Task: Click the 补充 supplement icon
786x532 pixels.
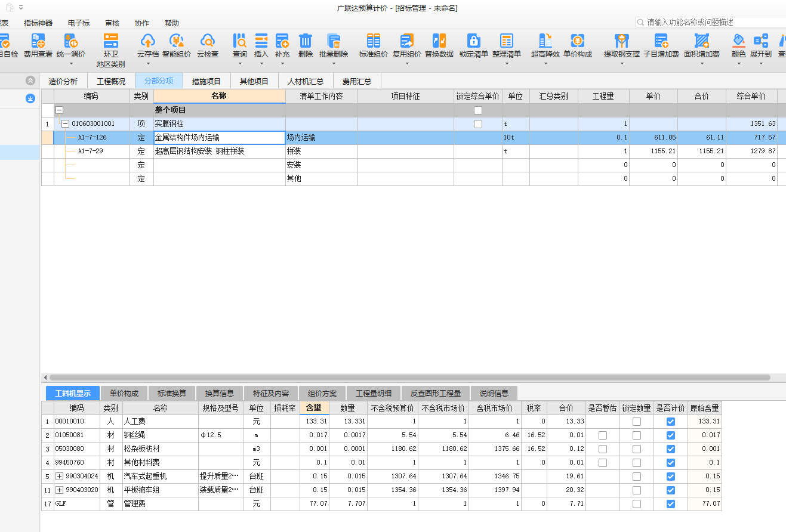Action: coord(282,41)
